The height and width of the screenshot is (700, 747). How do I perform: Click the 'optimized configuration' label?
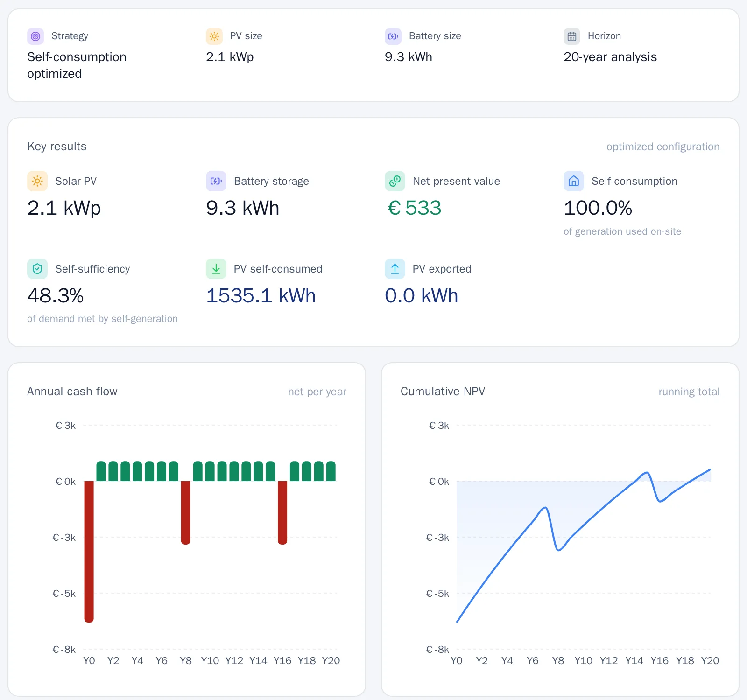click(663, 147)
